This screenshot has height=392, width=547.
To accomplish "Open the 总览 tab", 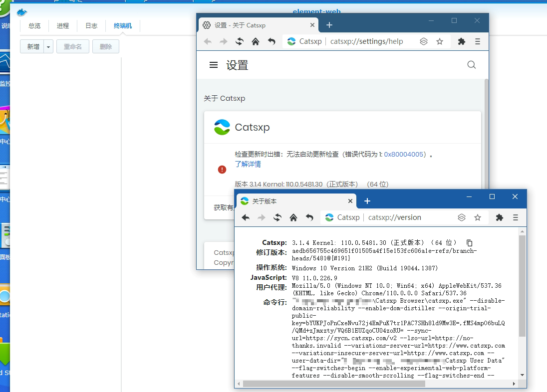I will [34, 26].
